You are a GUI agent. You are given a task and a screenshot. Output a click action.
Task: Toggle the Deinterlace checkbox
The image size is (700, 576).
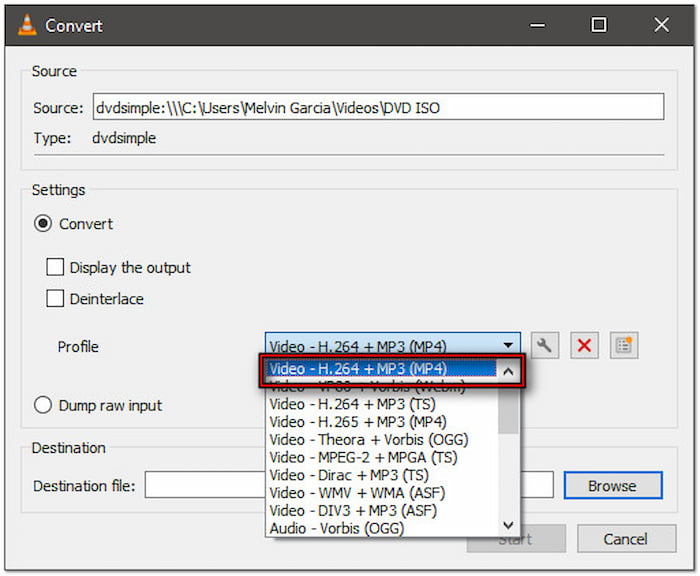coord(56,299)
